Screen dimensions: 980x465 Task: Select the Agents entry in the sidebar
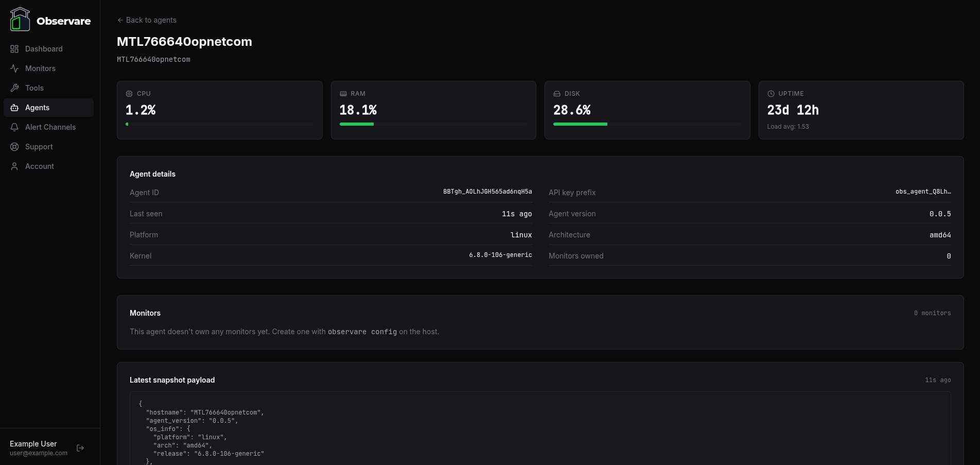[x=37, y=108]
